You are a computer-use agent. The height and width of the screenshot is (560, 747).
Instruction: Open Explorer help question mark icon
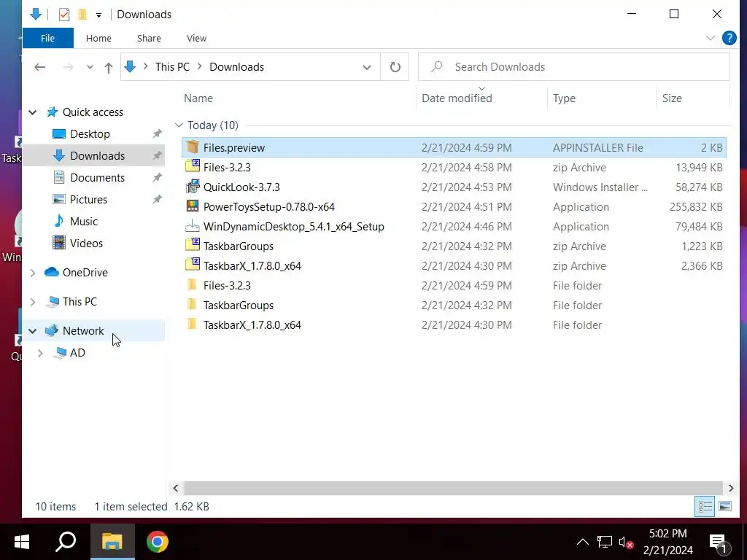pos(729,38)
